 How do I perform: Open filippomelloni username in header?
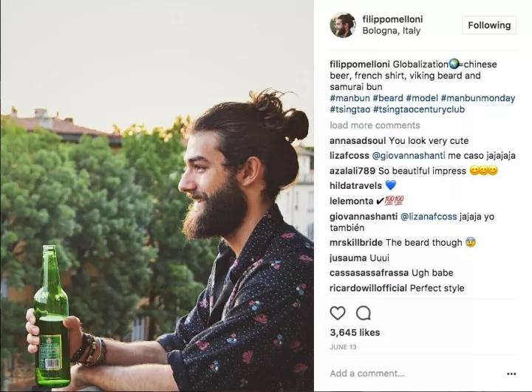point(392,19)
